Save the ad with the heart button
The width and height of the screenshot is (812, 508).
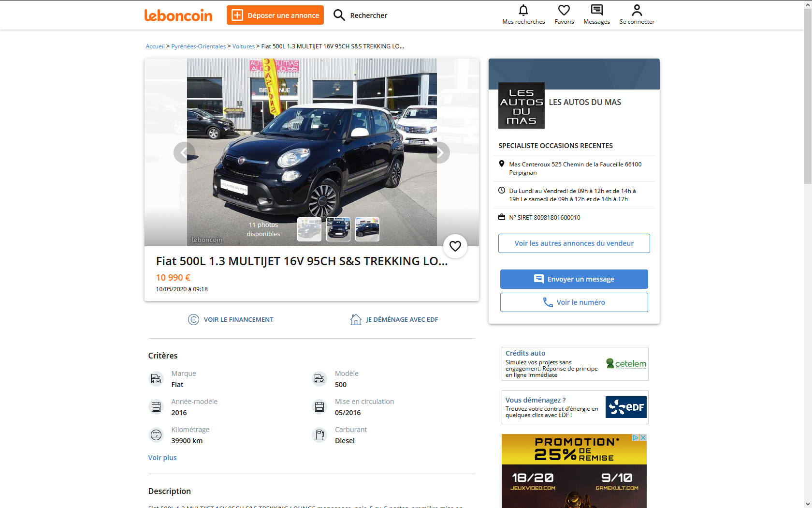pyautogui.click(x=455, y=246)
